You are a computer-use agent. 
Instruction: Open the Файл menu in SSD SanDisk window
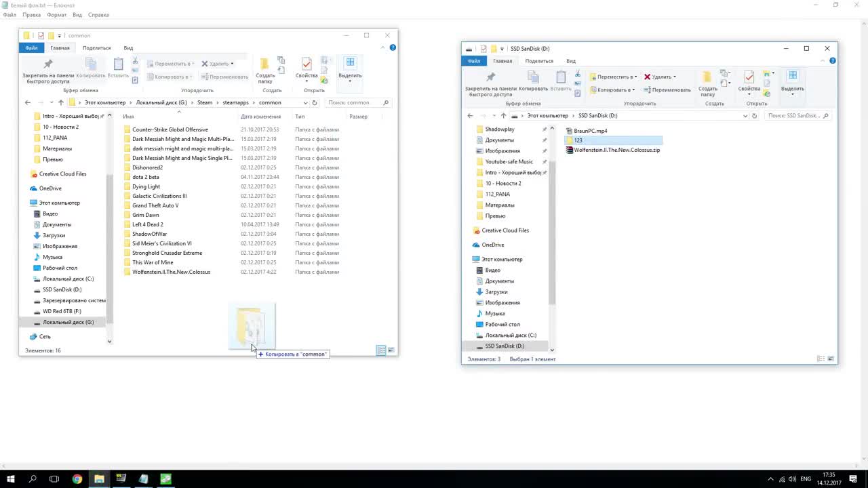(474, 61)
